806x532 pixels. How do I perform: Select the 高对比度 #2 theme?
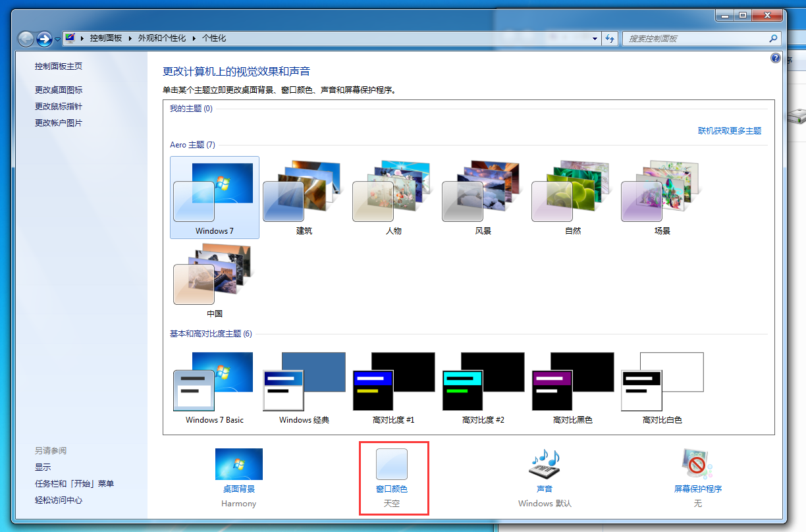483,387
